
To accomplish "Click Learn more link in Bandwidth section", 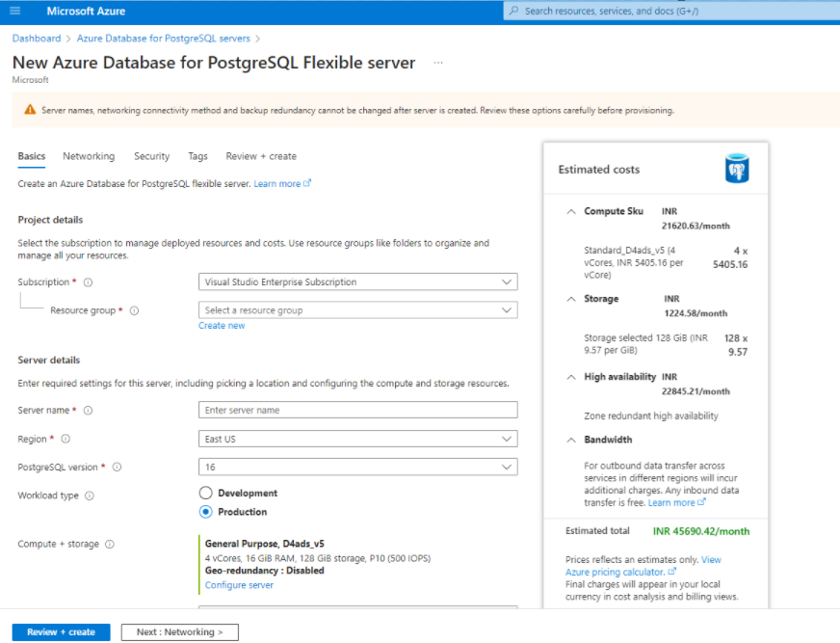I will coord(676,502).
